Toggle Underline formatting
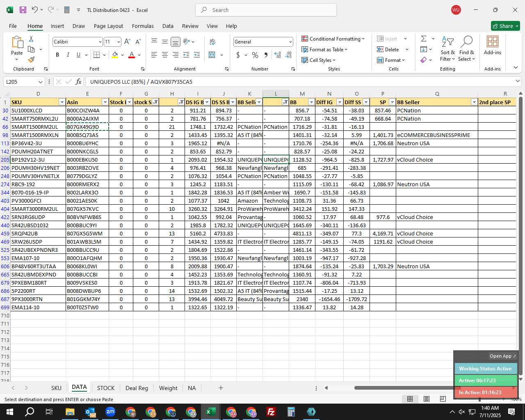Screen dimensions: 525x420 coord(78,55)
